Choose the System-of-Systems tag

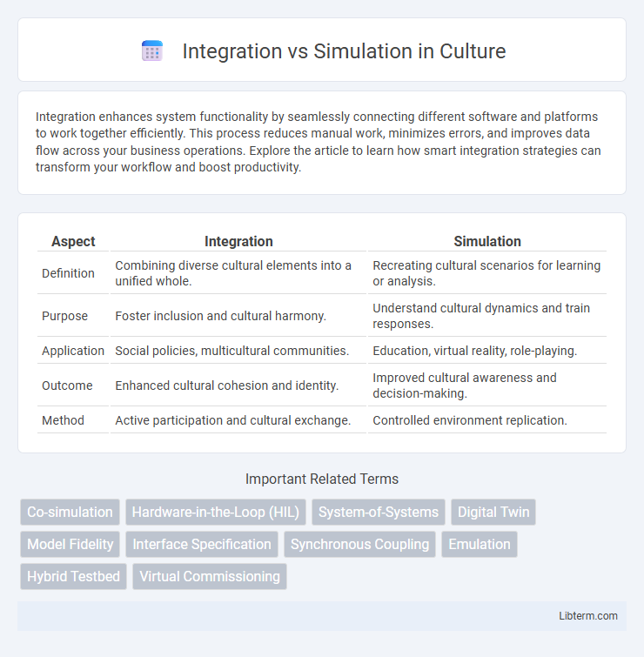pos(379,512)
